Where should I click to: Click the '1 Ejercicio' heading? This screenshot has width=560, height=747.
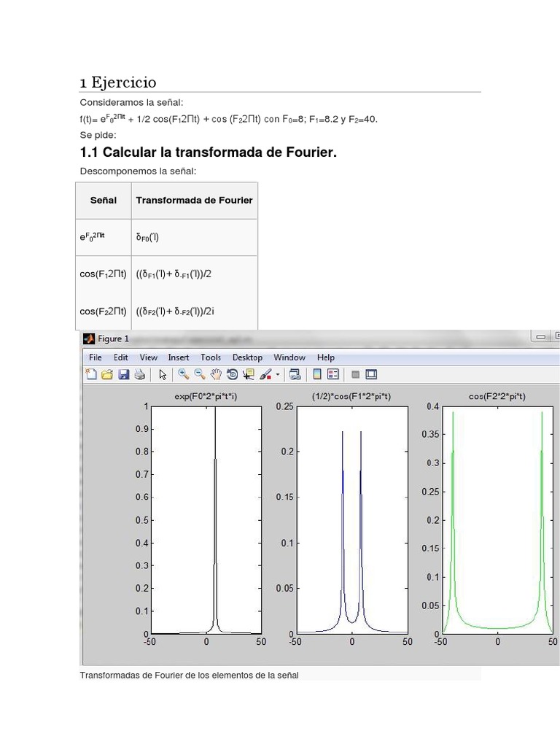(118, 82)
